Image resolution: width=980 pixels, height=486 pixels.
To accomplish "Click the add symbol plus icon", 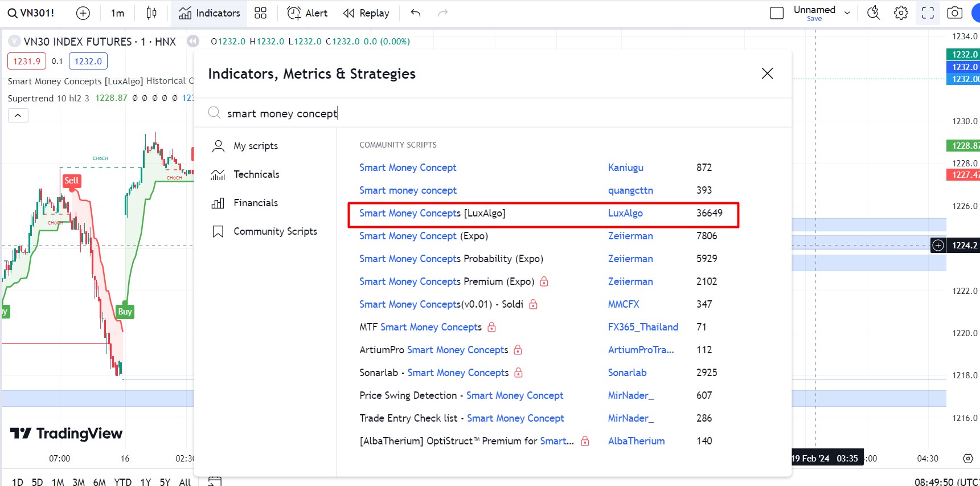I will click(83, 13).
